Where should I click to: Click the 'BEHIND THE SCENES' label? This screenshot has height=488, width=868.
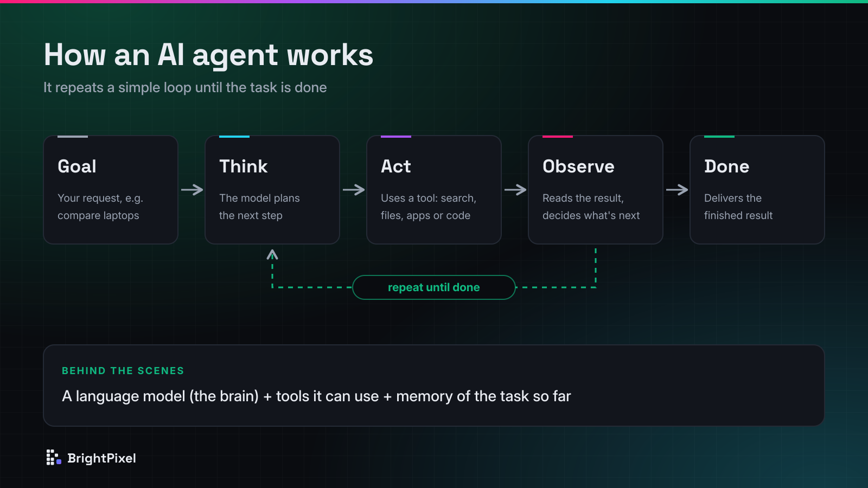tap(123, 371)
